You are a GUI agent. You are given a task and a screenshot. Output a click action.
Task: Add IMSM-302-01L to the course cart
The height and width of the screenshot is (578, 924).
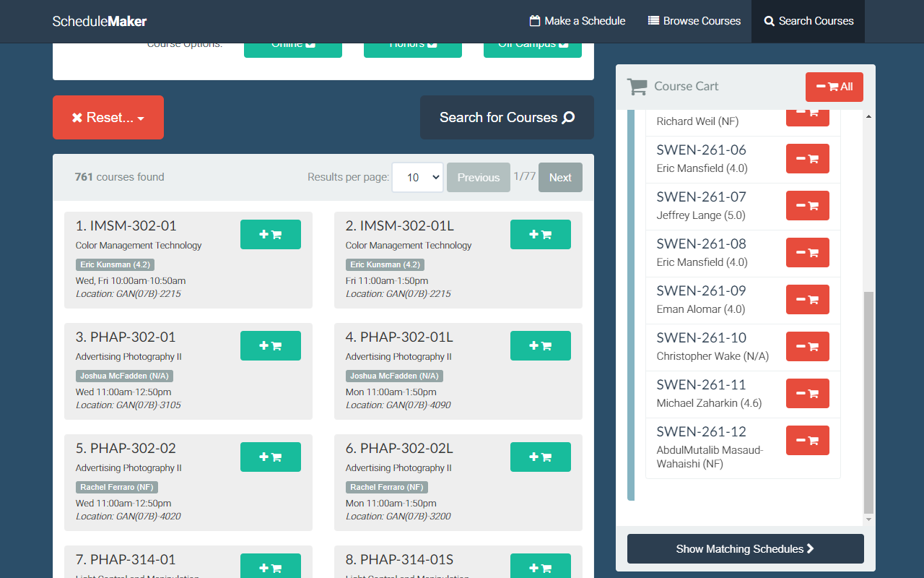point(540,234)
